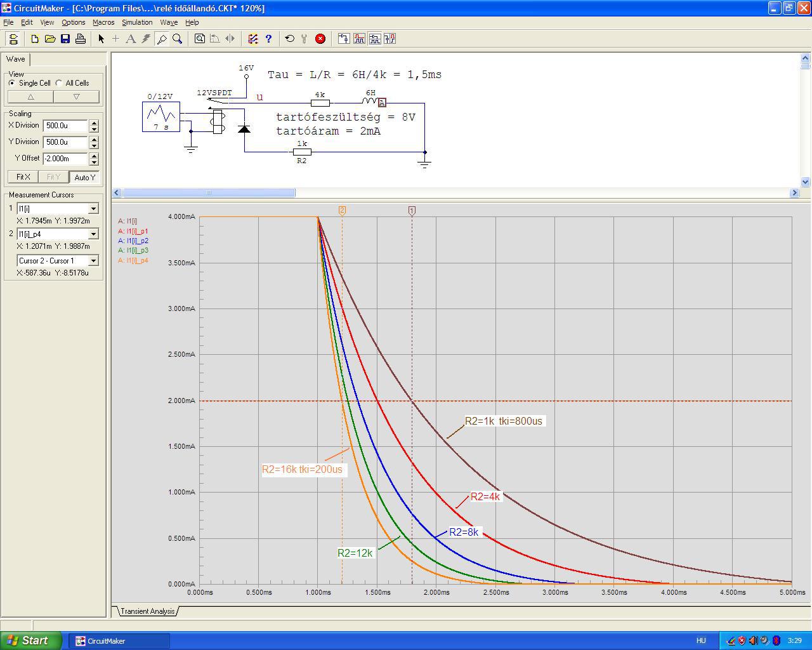The image size is (812, 650).
Task: Click the Y Offset input field
Action: 65,159
